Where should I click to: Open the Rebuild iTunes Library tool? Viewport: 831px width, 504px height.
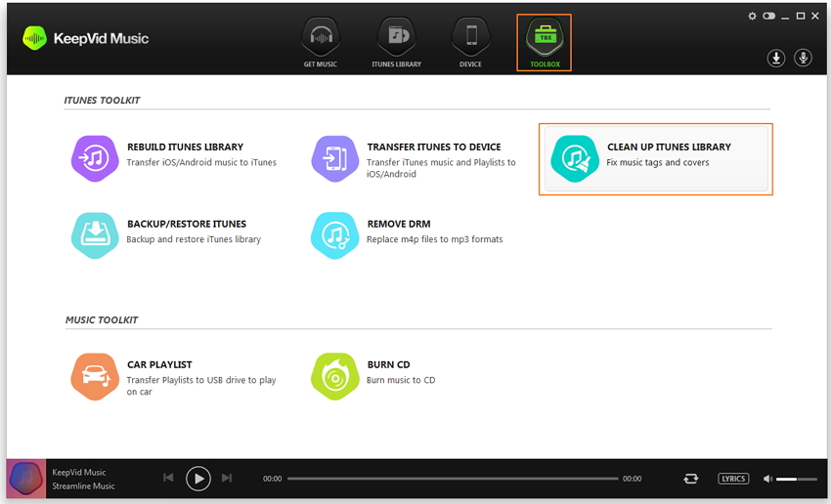click(95, 158)
